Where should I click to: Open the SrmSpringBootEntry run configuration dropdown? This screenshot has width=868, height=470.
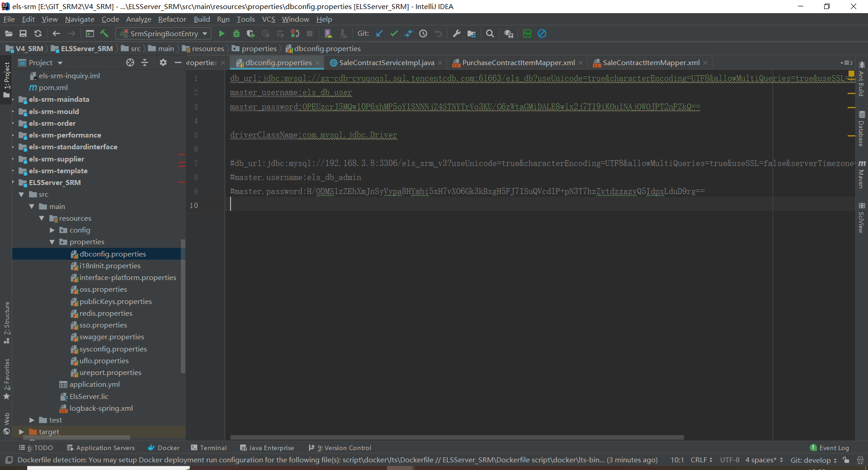click(x=164, y=33)
